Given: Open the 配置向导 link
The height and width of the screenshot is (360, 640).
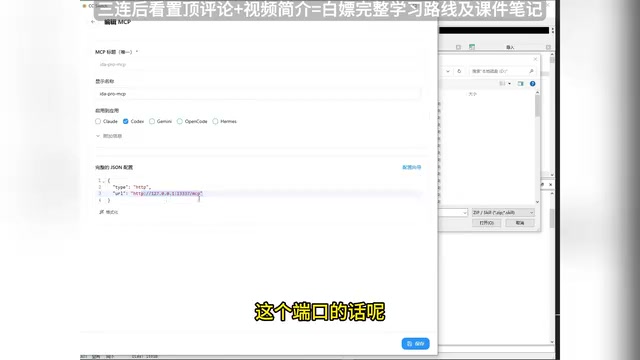Looking at the screenshot, I should [x=411, y=167].
